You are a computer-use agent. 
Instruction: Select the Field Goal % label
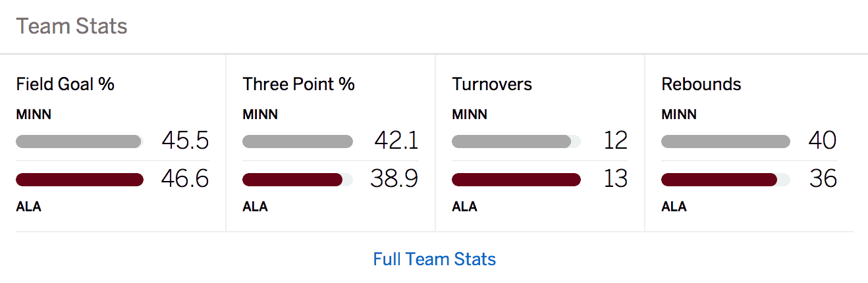click(65, 84)
